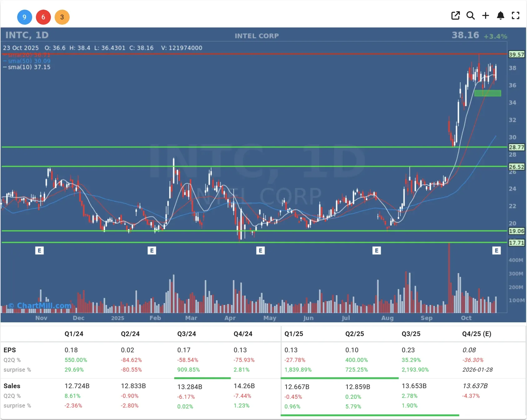The height and width of the screenshot is (420, 527).
Task: Click the plus icon to add a chart
Action: click(x=485, y=15)
